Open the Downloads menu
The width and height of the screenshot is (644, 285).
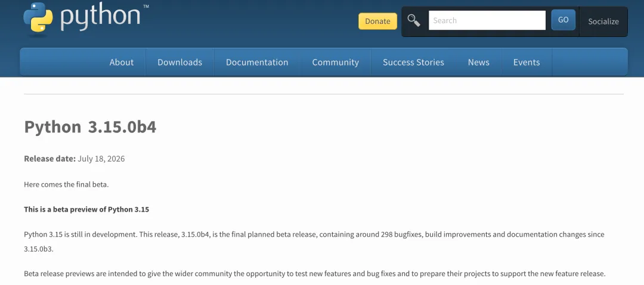180,62
